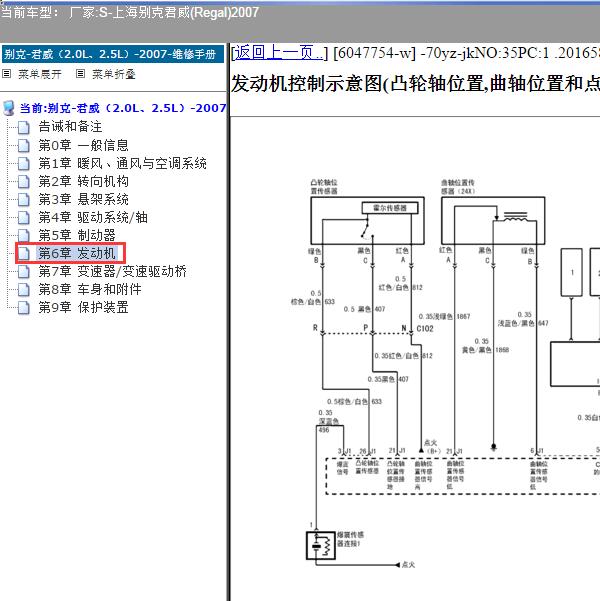Click the document icon next to 第5章
Viewport: 600px width, 601px height.
tap(23, 235)
